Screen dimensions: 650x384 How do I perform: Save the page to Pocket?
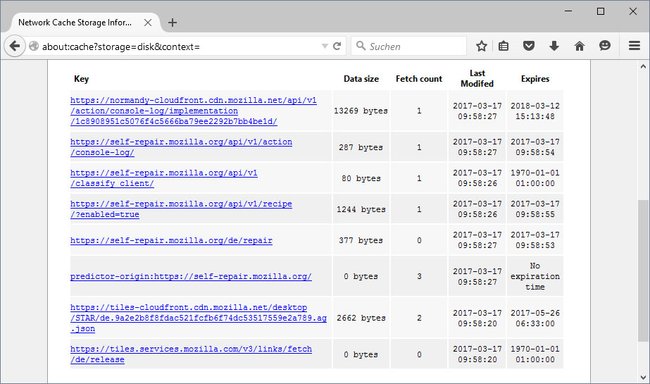tap(529, 46)
